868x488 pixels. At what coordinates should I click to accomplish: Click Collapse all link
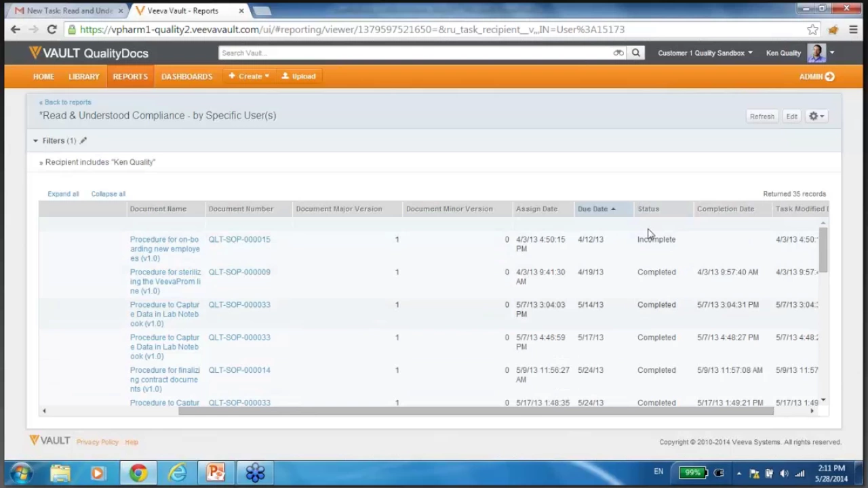tap(108, 194)
